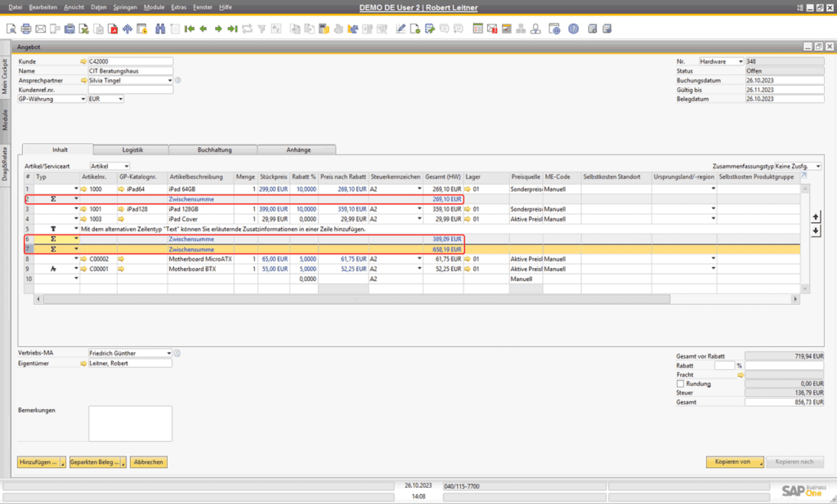Image resolution: width=837 pixels, height=504 pixels.
Task: Send the document via the envelope icon
Action: click(x=39, y=29)
